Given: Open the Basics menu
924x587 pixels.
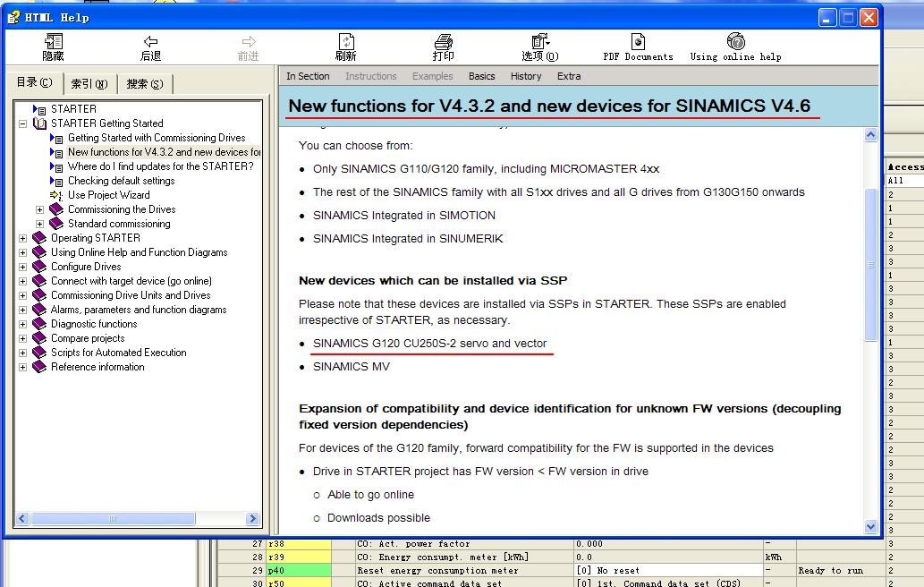Looking at the screenshot, I should (x=481, y=76).
